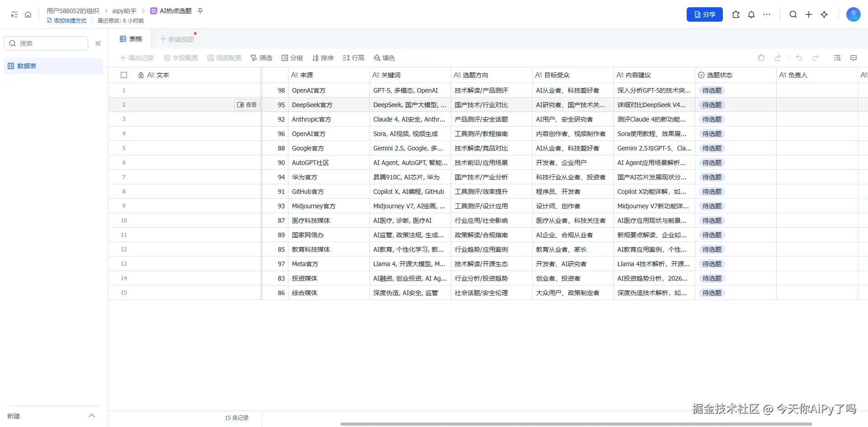Click 添加快捷方式 link
Image resolution: width=868 pixels, height=427 pixels.
tap(66, 21)
